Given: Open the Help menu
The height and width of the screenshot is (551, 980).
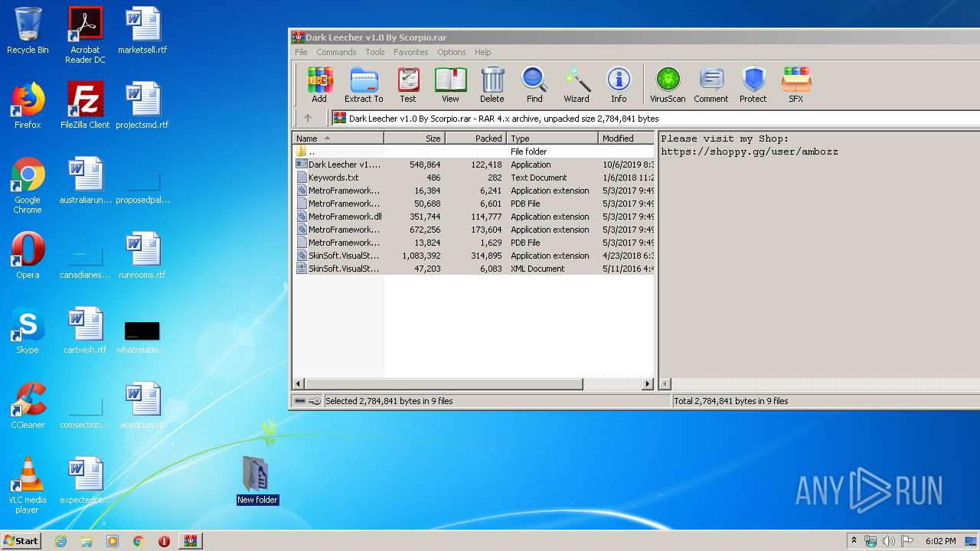Looking at the screenshot, I should pos(482,52).
